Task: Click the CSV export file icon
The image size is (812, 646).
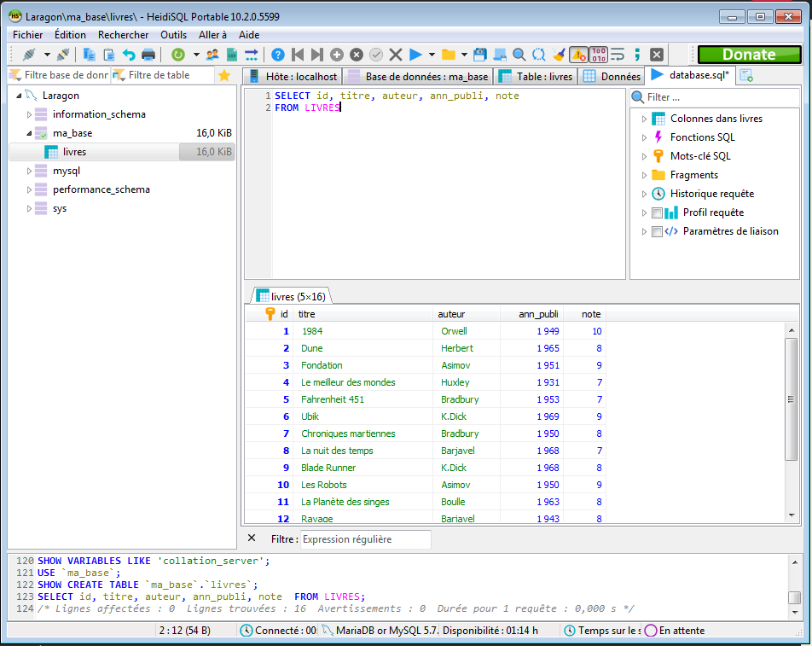Action: pos(232,55)
